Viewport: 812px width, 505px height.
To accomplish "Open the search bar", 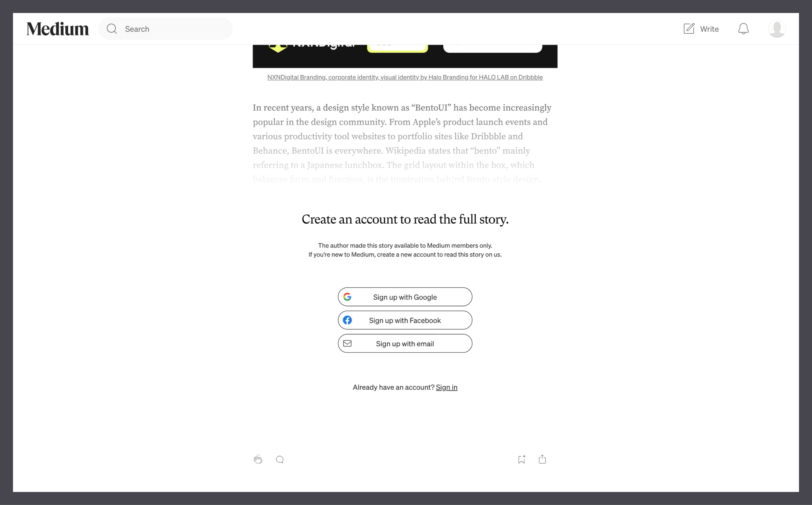I will coord(165,28).
